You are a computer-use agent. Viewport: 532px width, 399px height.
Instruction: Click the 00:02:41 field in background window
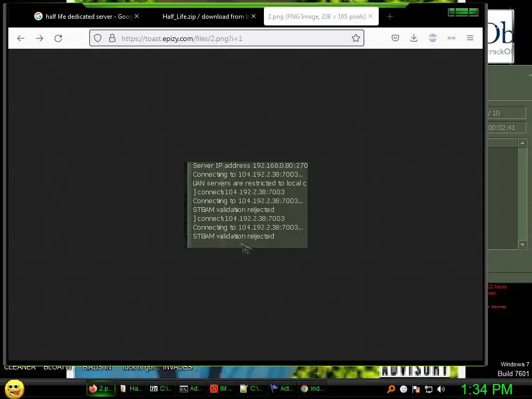tap(507, 128)
